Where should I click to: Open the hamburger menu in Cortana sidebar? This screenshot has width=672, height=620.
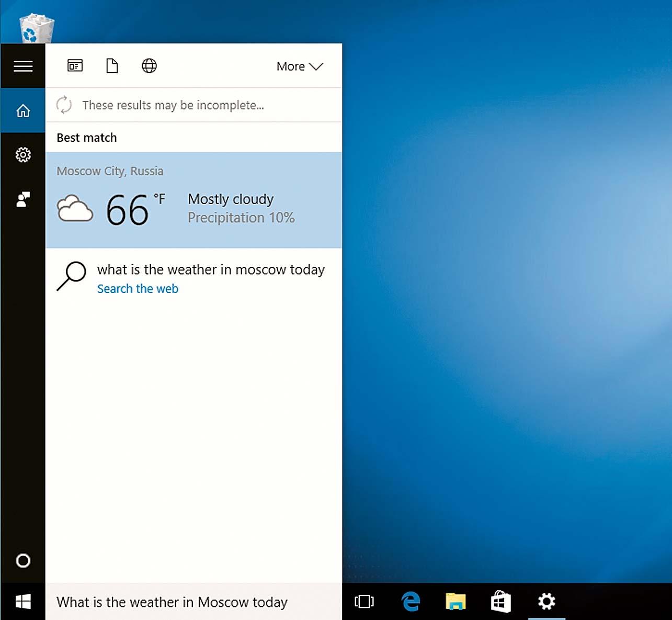coord(23,66)
